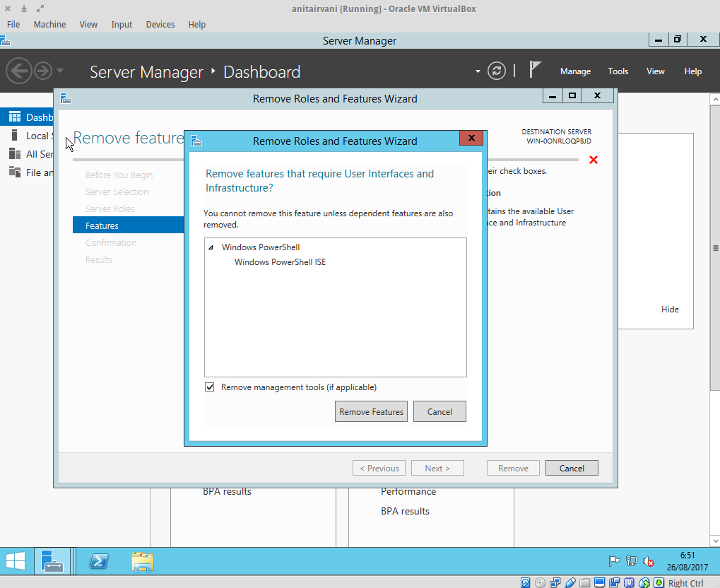This screenshot has width=720, height=588.
Task: Maximize the outer Remove Roles wizard window
Action: point(572,95)
